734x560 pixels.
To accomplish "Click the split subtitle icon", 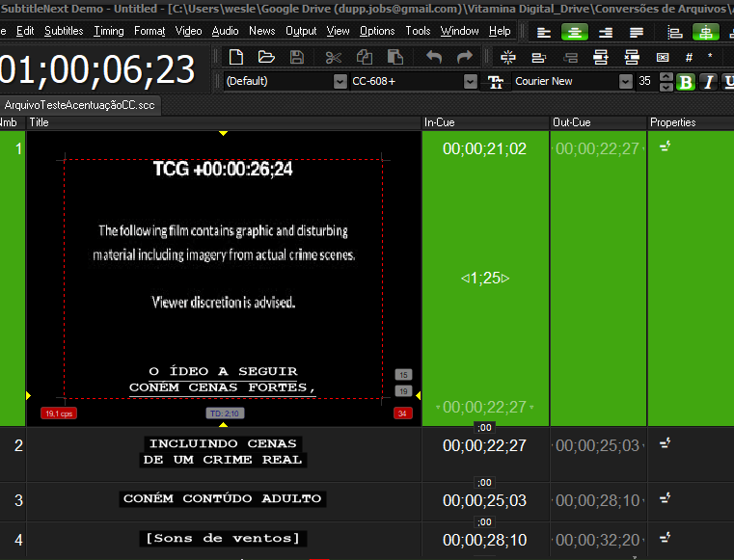I will tap(508, 58).
